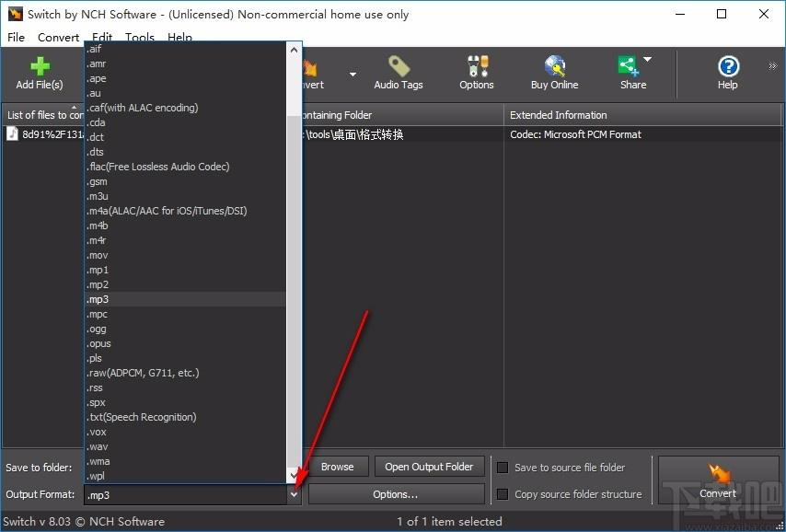Click the Browse button

[x=338, y=467]
